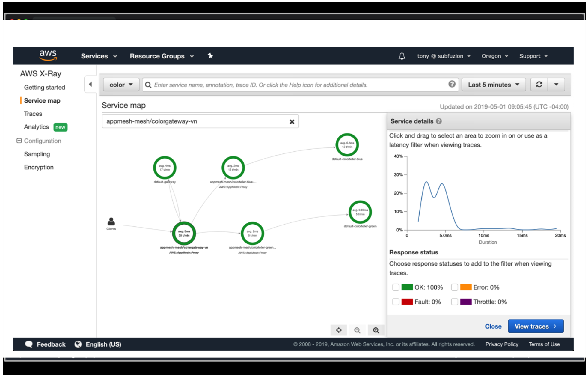Go to Analytics in sidebar
Screen dimensions: 588x378
(x=36, y=127)
